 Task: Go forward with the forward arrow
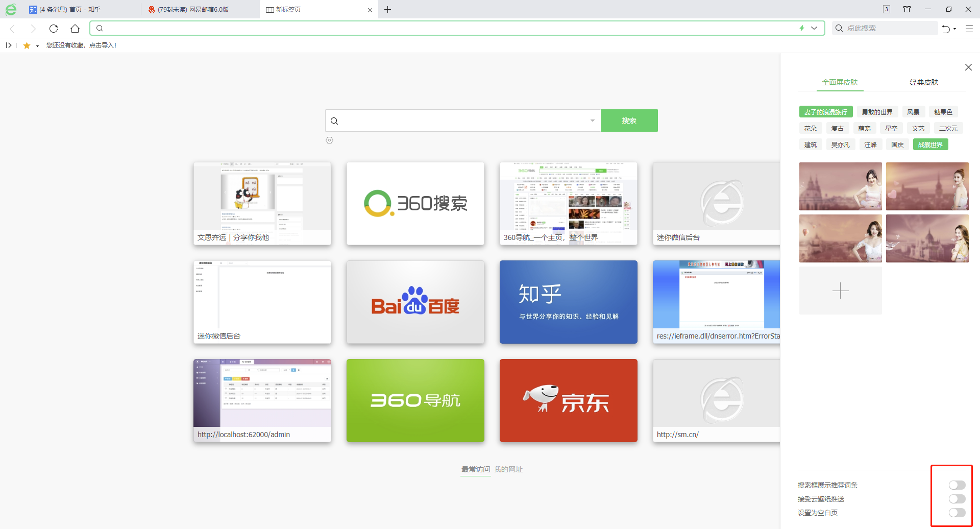point(33,29)
